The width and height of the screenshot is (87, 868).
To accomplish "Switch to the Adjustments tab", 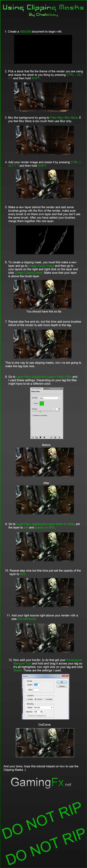I will click(x=37, y=389).
